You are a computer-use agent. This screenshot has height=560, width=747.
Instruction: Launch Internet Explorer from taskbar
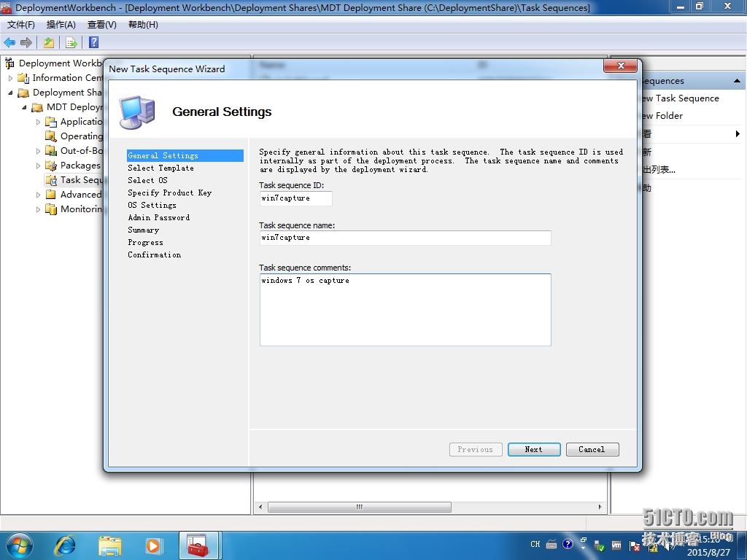[65, 545]
